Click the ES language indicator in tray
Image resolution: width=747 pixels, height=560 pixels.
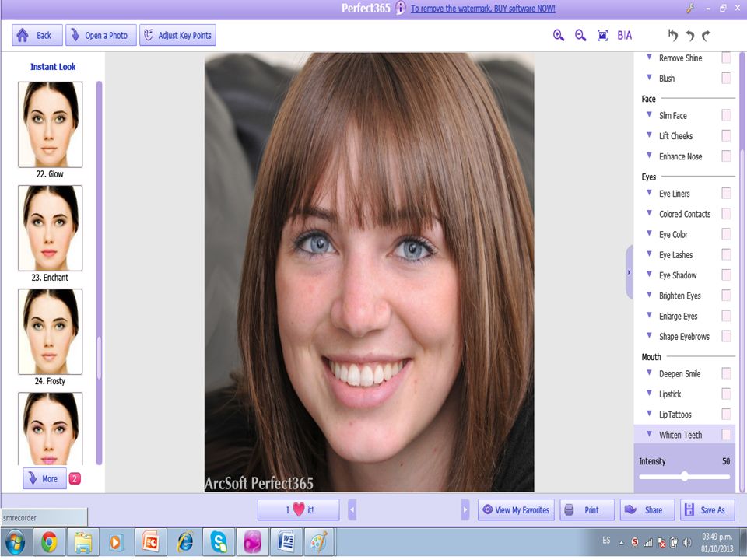606,541
